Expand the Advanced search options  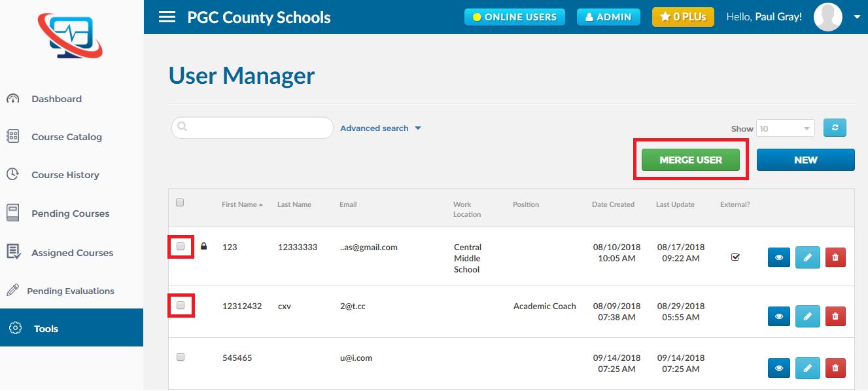point(380,128)
